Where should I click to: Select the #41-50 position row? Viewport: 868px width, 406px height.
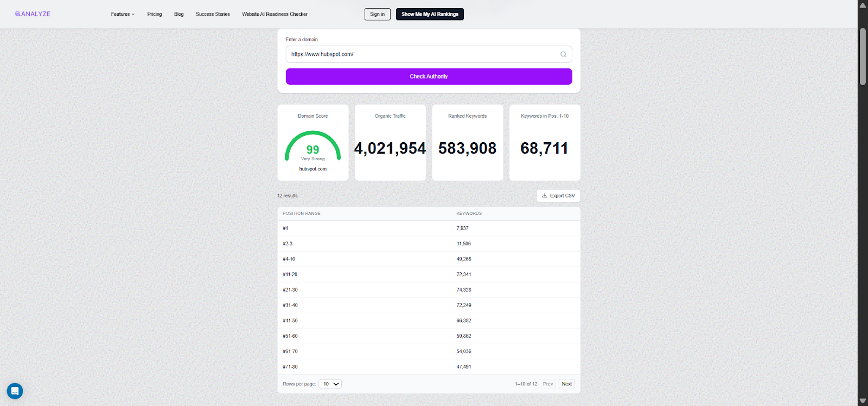click(429, 321)
